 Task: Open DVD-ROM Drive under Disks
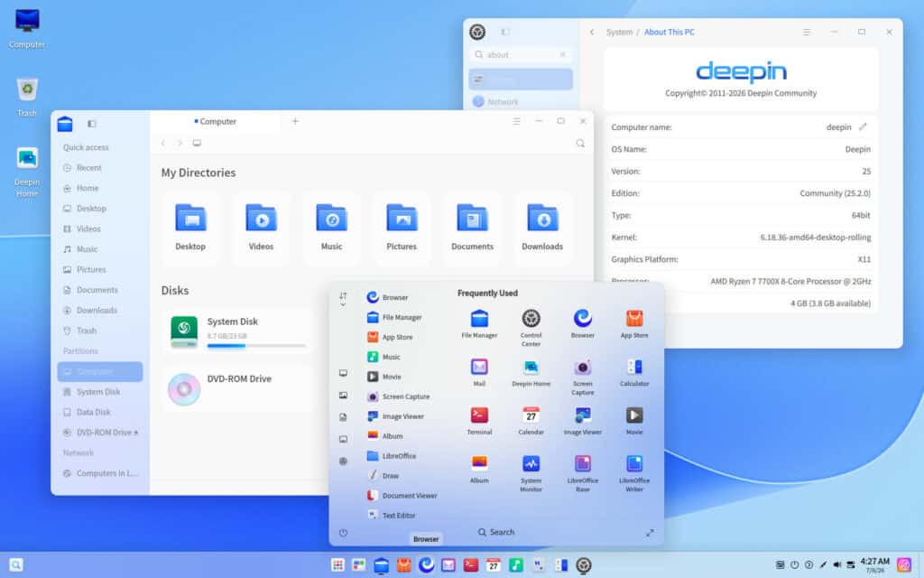pos(237,389)
